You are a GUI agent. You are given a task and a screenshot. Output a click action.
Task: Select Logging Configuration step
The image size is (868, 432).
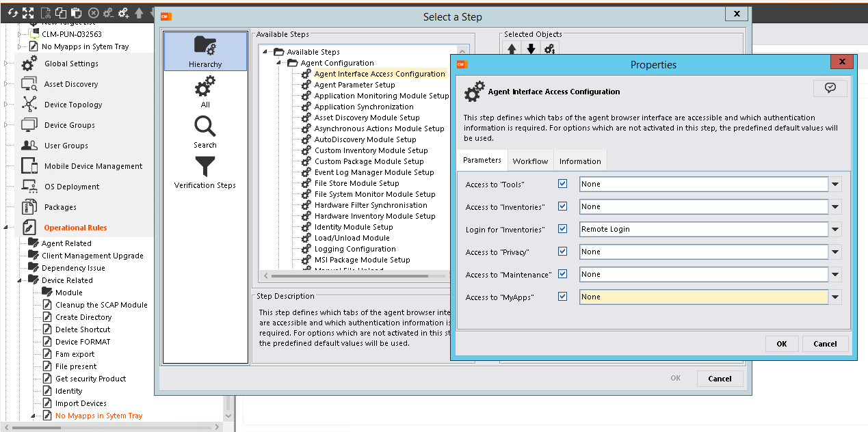[355, 249]
